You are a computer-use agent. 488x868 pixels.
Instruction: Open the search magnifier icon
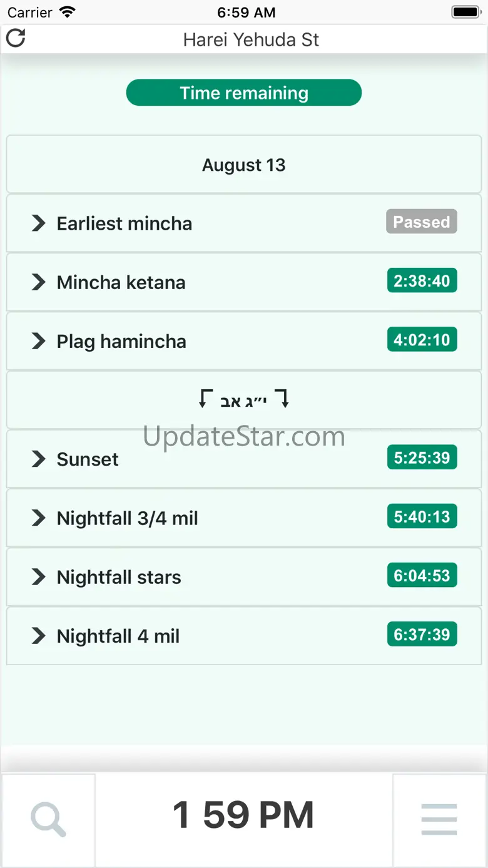pyautogui.click(x=48, y=819)
